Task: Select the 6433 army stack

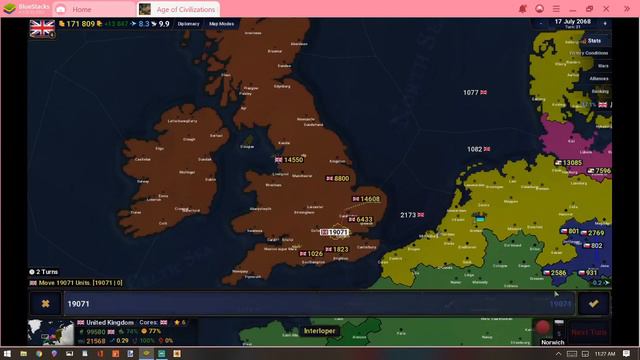Action: point(360,219)
